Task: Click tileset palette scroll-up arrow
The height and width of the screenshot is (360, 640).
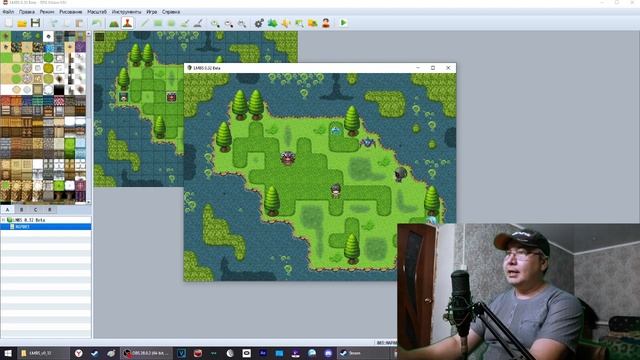Action: pos(89,34)
